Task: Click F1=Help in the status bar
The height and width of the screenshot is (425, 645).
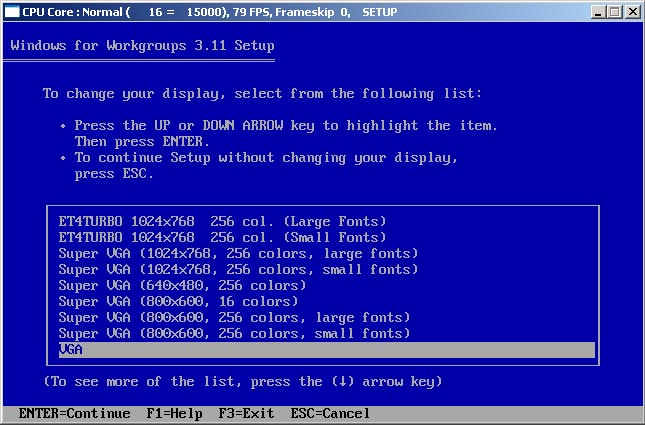Action: pos(174,413)
